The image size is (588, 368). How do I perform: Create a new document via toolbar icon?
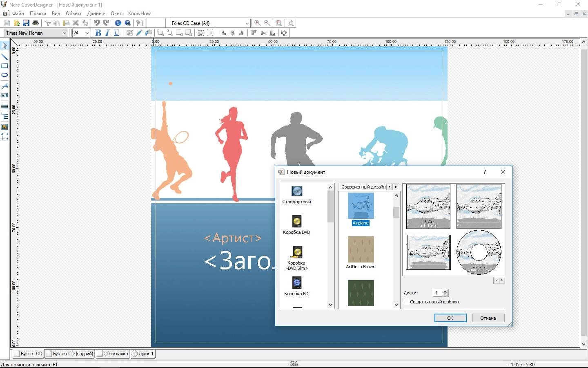[7, 23]
